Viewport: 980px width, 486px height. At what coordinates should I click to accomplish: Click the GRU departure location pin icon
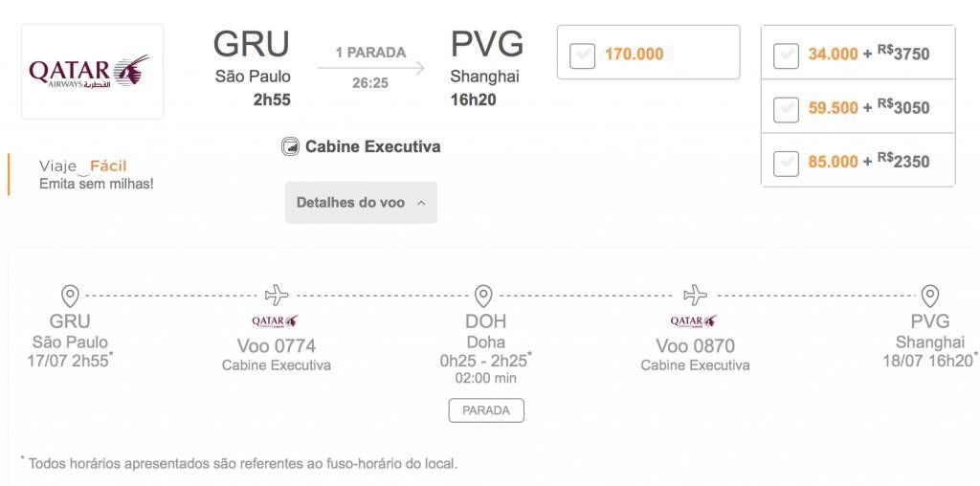click(x=70, y=296)
